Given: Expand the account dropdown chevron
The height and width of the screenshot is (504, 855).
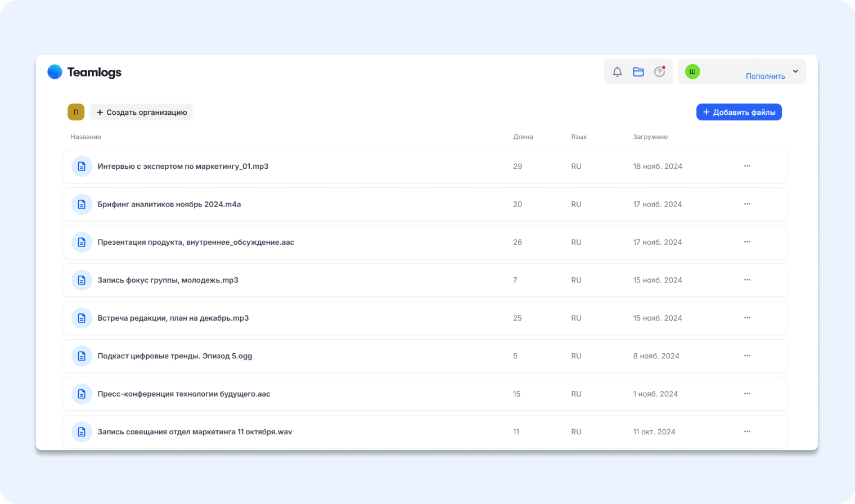Looking at the screenshot, I should click(795, 71).
